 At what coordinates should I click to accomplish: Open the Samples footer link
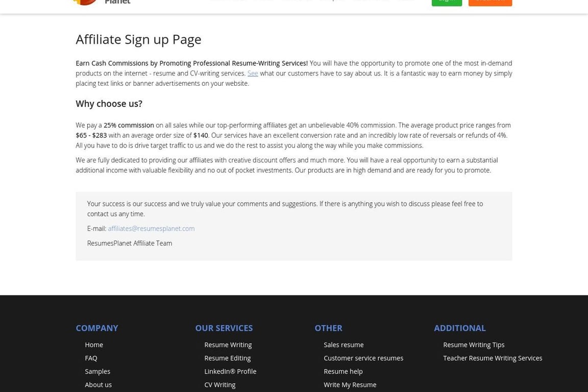[97, 372]
